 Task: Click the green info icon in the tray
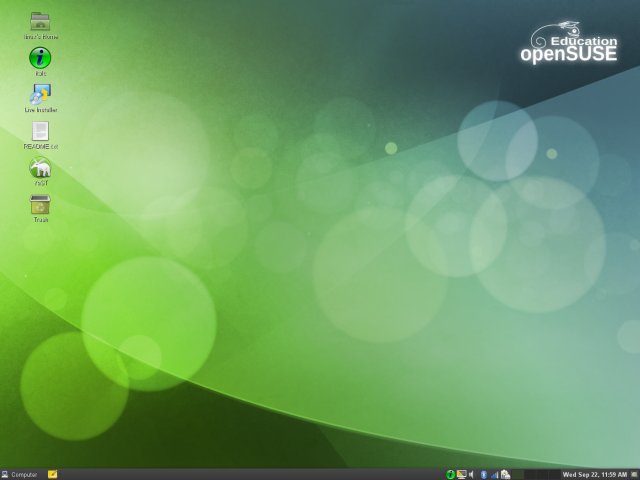tap(451, 474)
